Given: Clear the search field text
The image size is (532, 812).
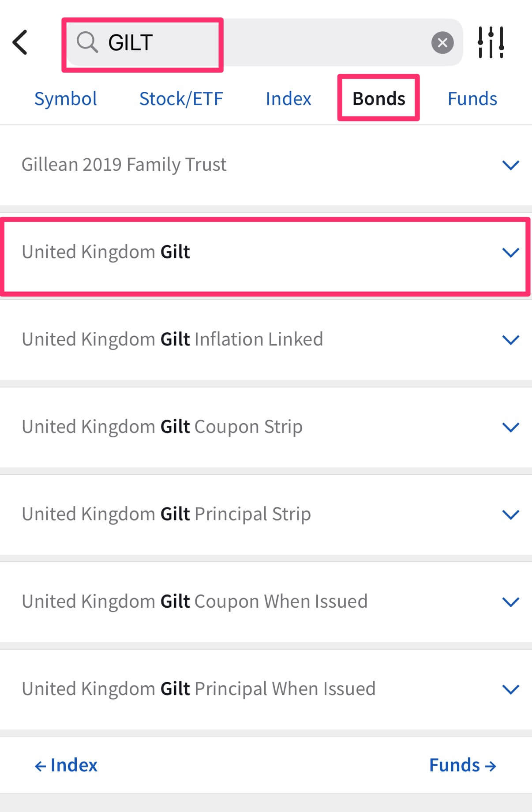Looking at the screenshot, I should click(x=442, y=43).
